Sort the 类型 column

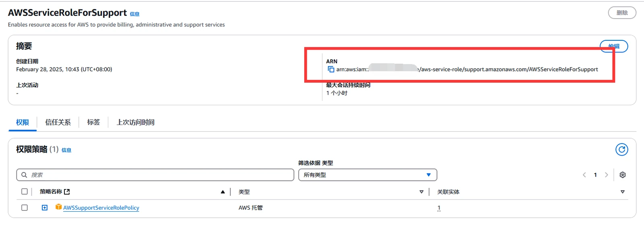[x=421, y=192]
